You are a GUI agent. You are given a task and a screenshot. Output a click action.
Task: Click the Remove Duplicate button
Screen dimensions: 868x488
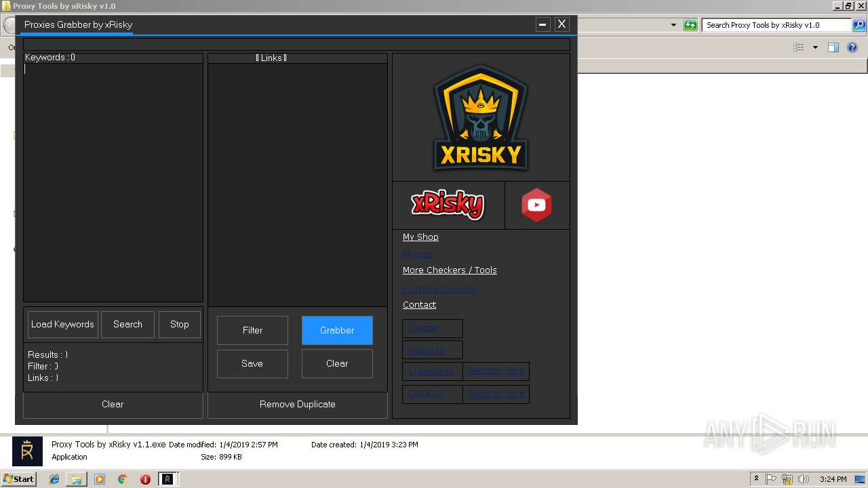coord(298,405)
